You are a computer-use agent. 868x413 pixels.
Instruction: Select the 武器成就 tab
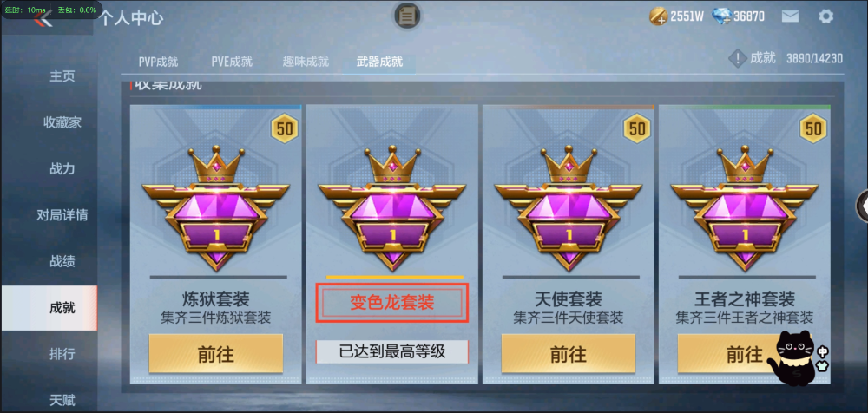click(x=379, y=62)
